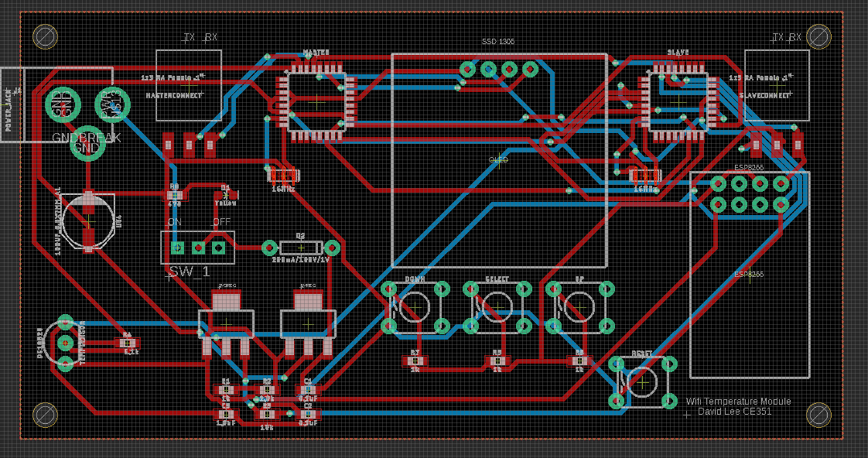868x458 pixels.
Task: Select the SLAVECONNECT header outline
Action: point(777,85)
